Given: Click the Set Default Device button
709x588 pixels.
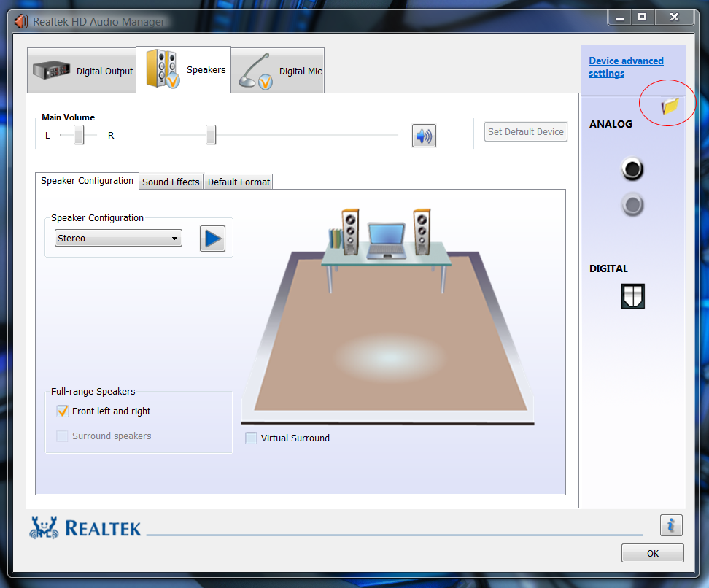Looking at the screenshot, I should click(x=526, y=131).
